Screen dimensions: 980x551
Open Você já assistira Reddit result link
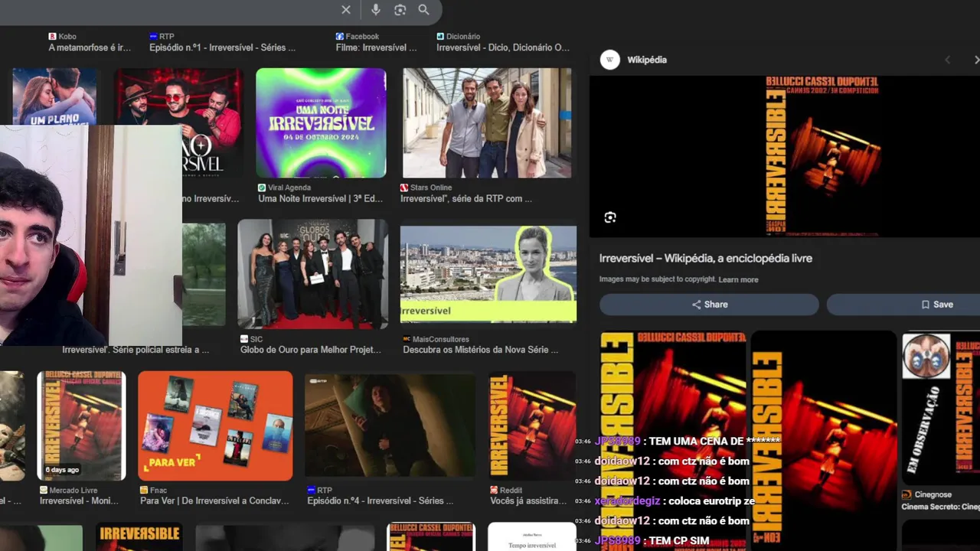click(528, 501)
